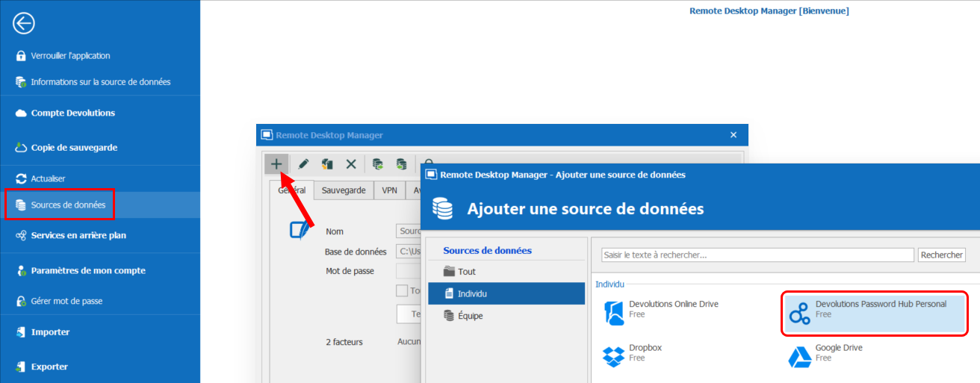The image size is (980, 383).
Task: Click the back arrow circle icon
Action: (24, 24)
